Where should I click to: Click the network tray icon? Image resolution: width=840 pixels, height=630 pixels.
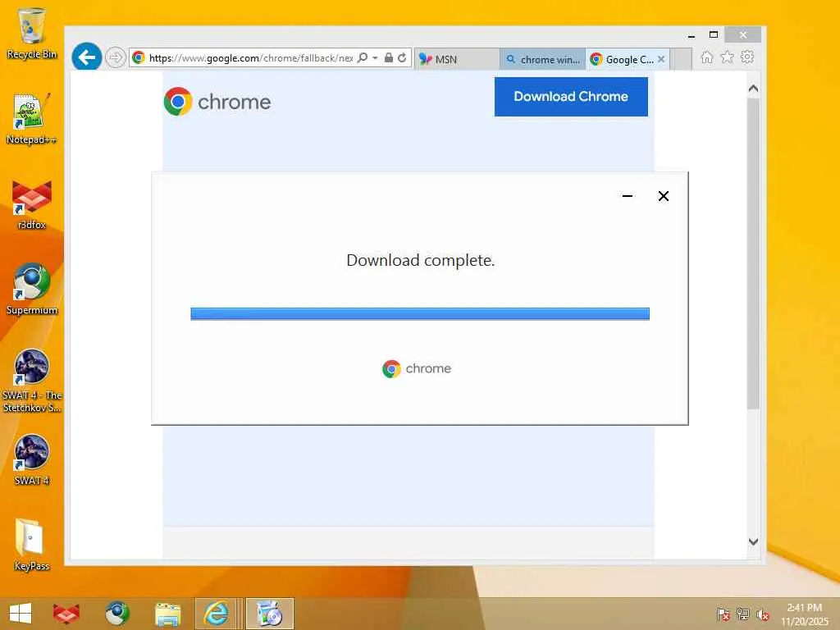[743, 614]
